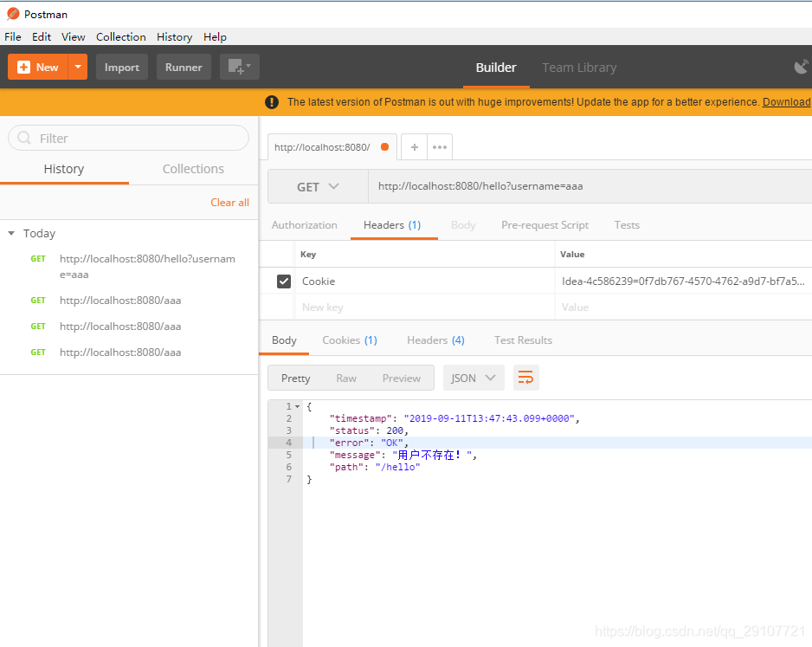Open the File menu
This screenshot has height=647, width=812.
coord(13,36)
